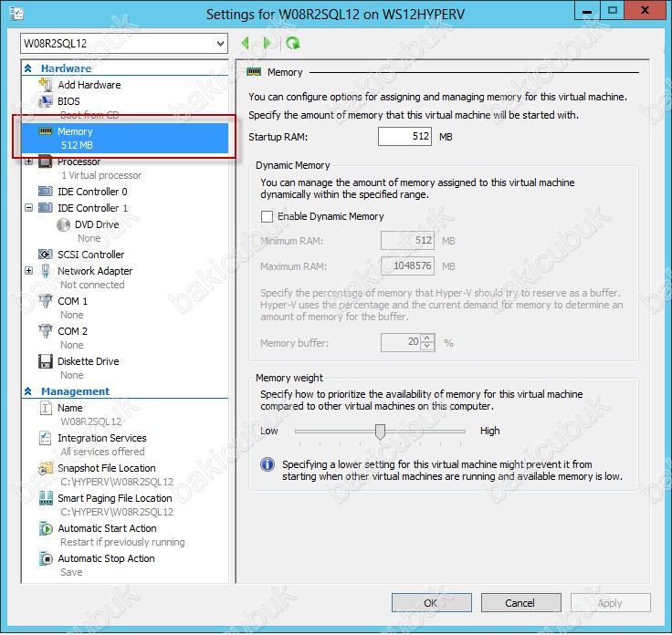Image resolution: width=672 pixels, height=635 pixels.
Task: Click the Maximum RAM field
Action: [407, 265]
